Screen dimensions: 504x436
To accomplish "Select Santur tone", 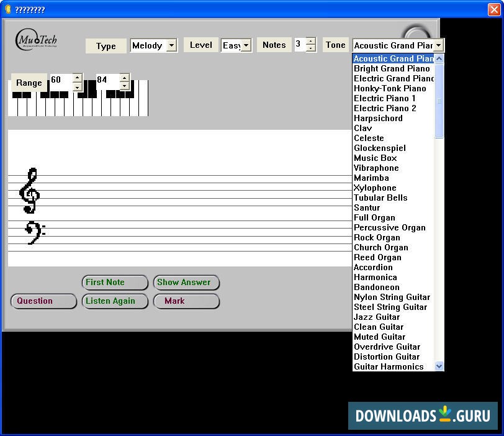I will (x=394, y=208).
